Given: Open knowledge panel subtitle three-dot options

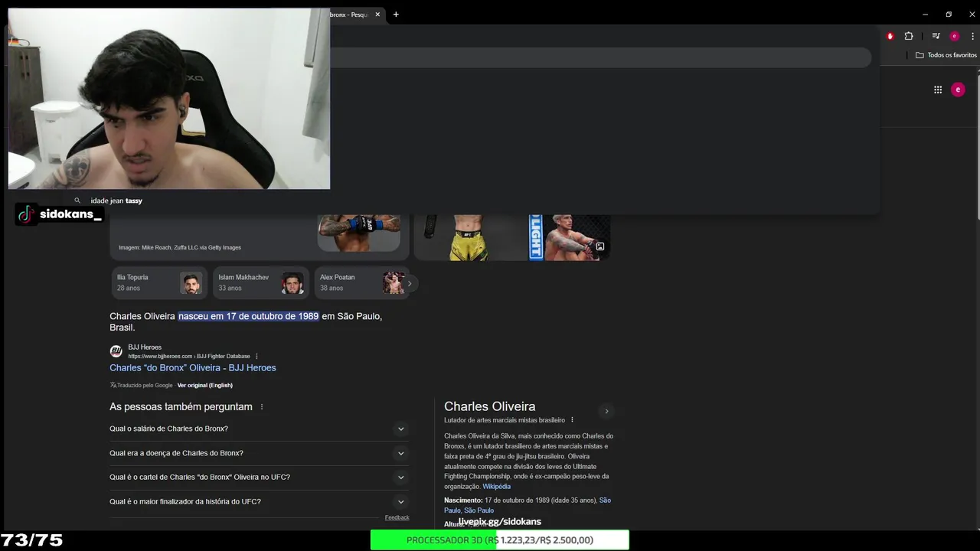Looking at the screenshot, I should point(572,420).
